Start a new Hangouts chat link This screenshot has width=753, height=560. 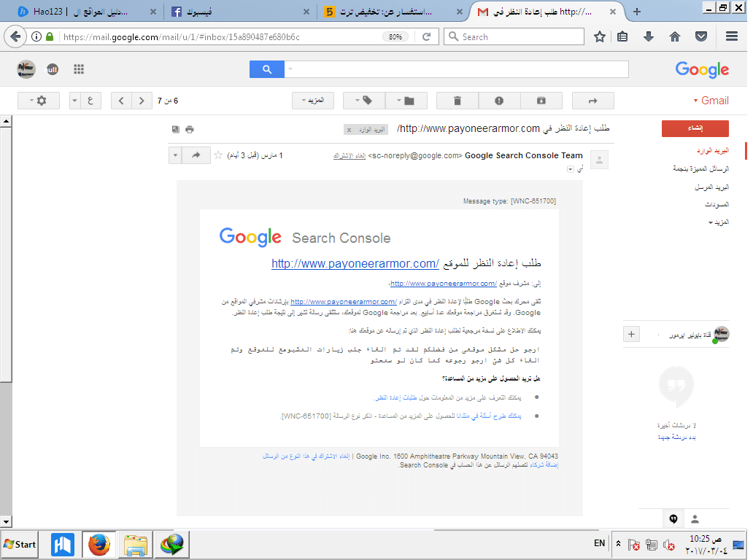coord(676,437)
